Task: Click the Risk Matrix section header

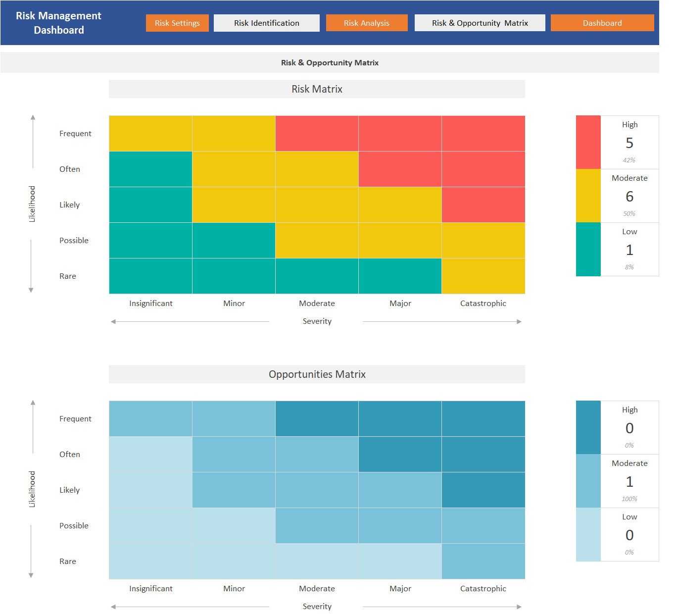Action: pyautogui.click(x=317, y=89)
